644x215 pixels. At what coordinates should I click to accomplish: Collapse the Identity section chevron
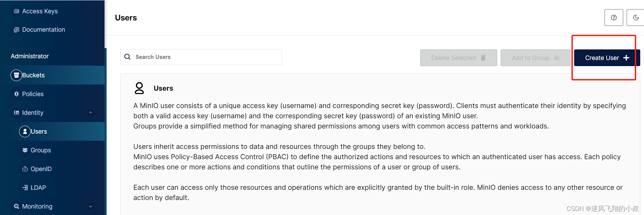pos(91,113)
